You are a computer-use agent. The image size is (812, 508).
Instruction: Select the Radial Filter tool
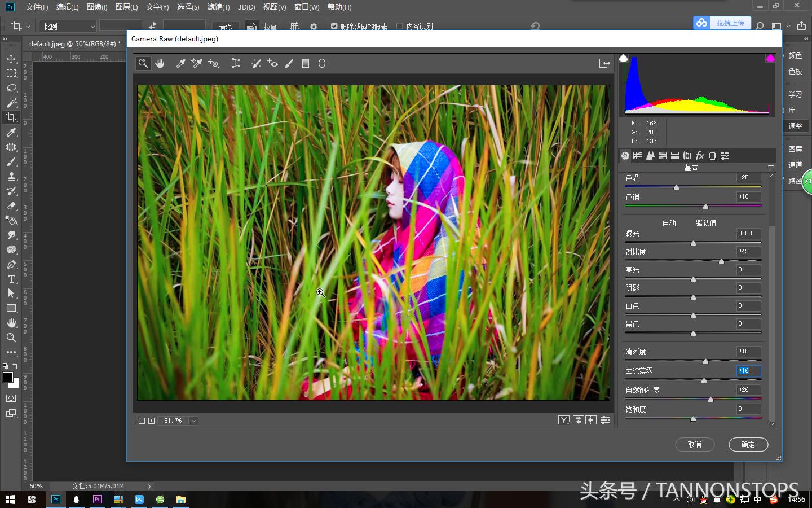(x=322, y=63)
